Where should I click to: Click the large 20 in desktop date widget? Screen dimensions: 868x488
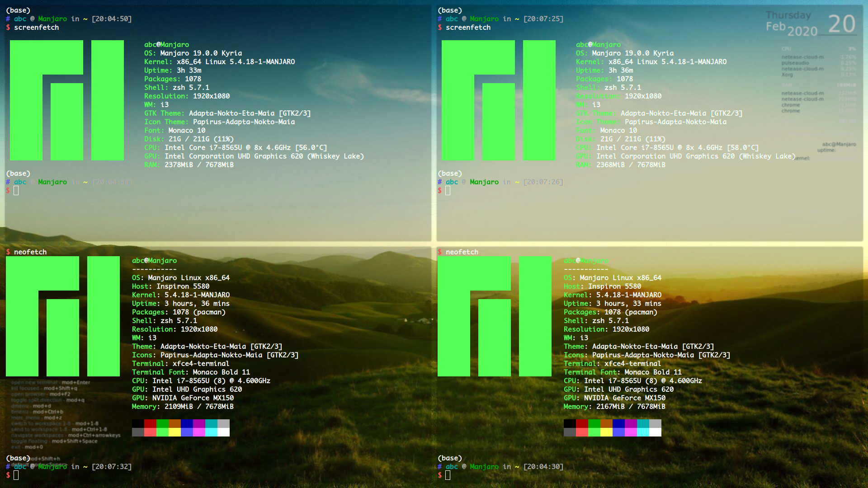(x=841, y=24)
